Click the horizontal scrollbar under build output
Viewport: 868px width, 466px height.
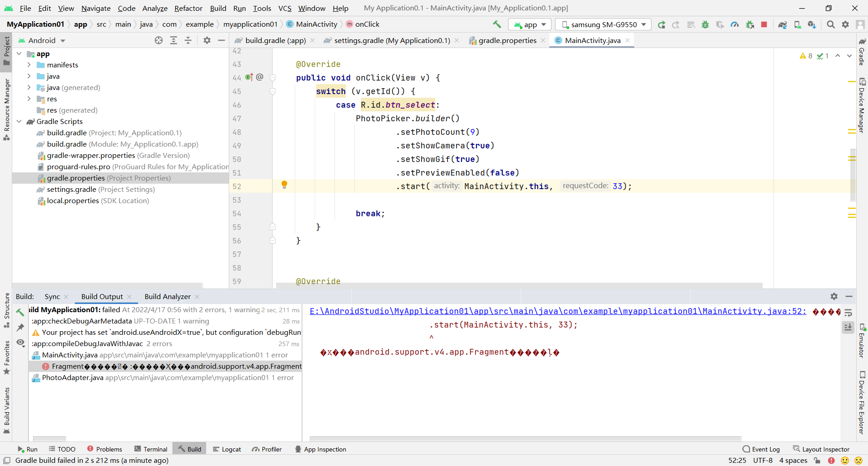(525, 438)
